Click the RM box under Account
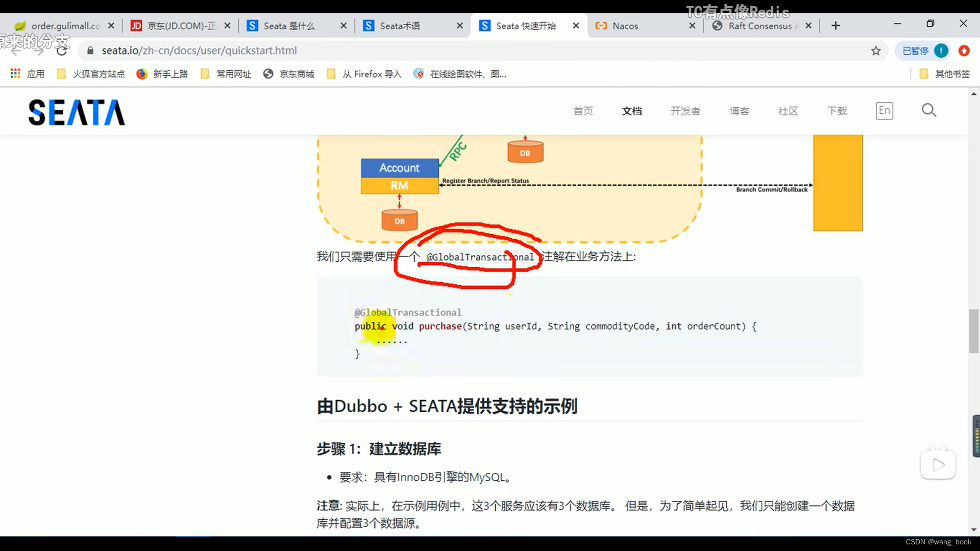Viewport: 980px width, 551px height. [x=400, y=186]
